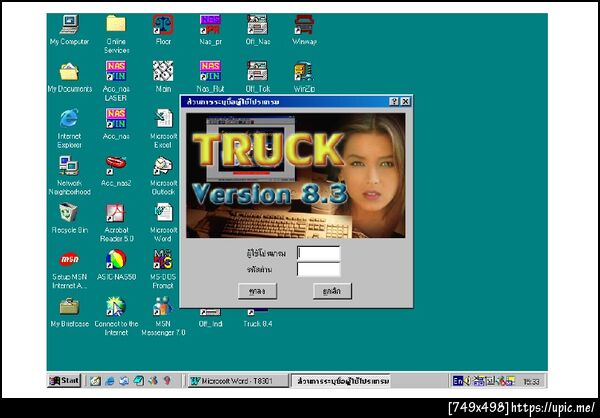The height and width of the screenshot is (418, 600).
Task: Open the Start menu
Action: (x=64, y=380)
